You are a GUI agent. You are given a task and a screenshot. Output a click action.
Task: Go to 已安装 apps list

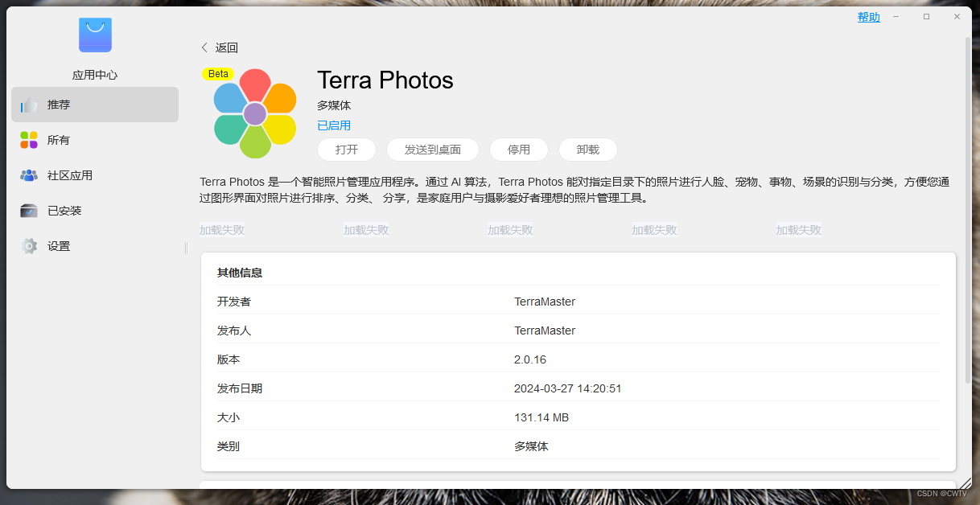[95, 211]
